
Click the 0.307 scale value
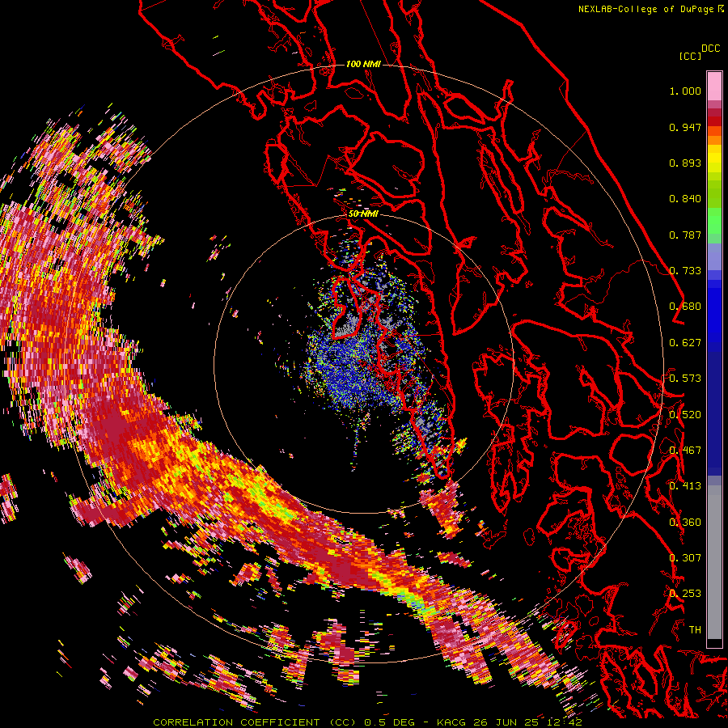tap(685, 557)
